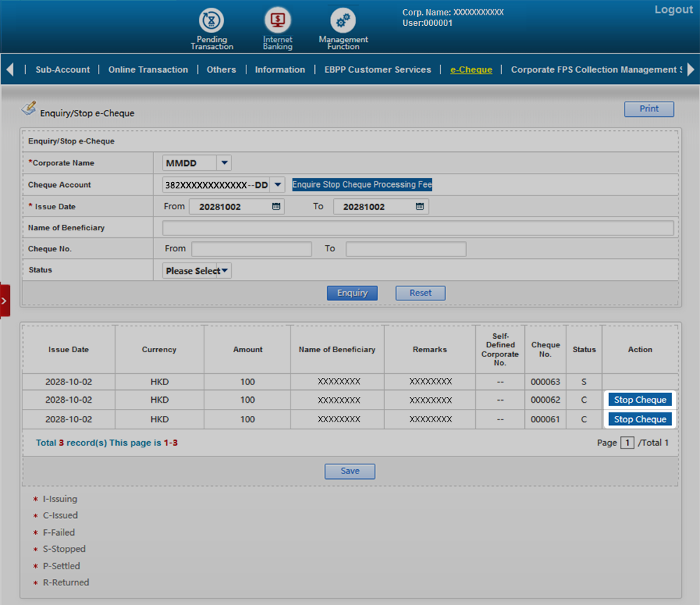700x605 pixels.
Task: Open the Corporate Name dropdown
Action: tap(224, 163)
